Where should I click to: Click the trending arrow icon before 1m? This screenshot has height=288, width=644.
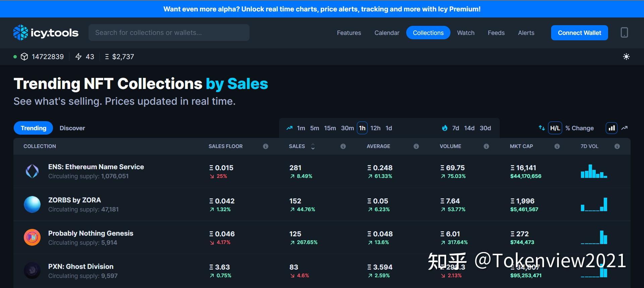coord(289,128)
